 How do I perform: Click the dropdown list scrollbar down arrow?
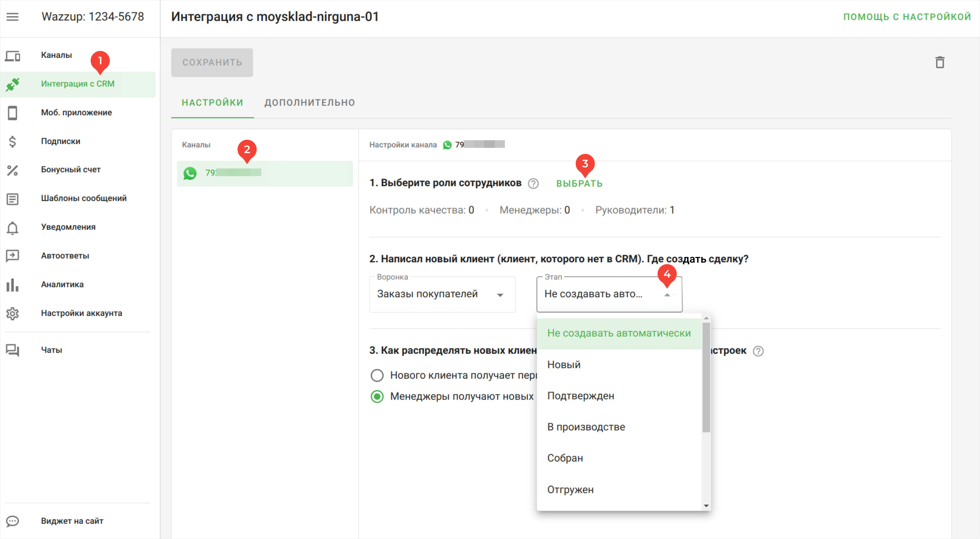(x=706, y=506)
